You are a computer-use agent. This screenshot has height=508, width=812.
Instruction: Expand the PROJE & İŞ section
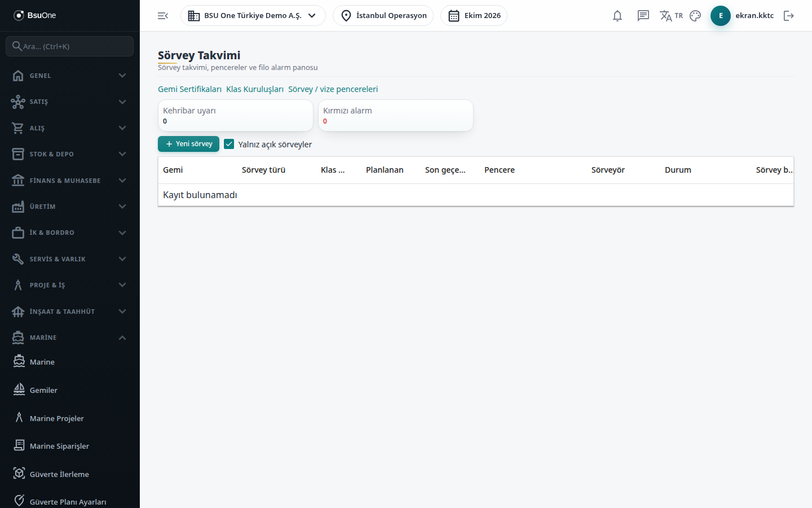pyautogui.click(x=70, y=285)
